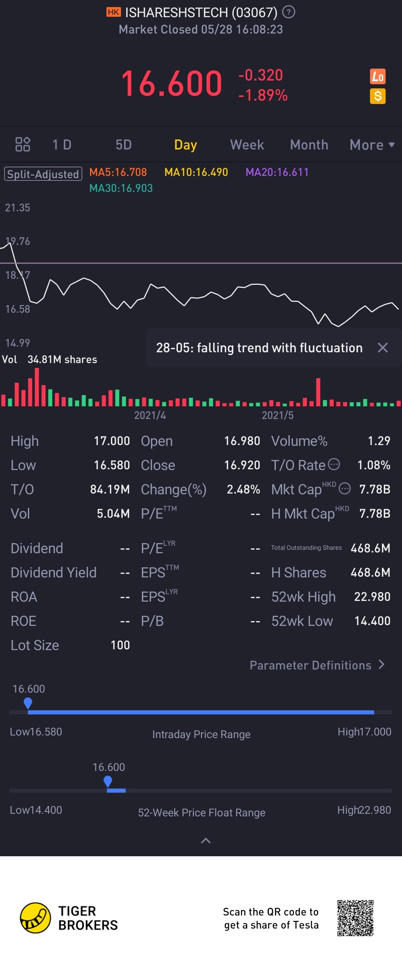This screenshot has width=402, height=980.
Task: Open Parameter Definitions page
Action: (x=318, y=665)
